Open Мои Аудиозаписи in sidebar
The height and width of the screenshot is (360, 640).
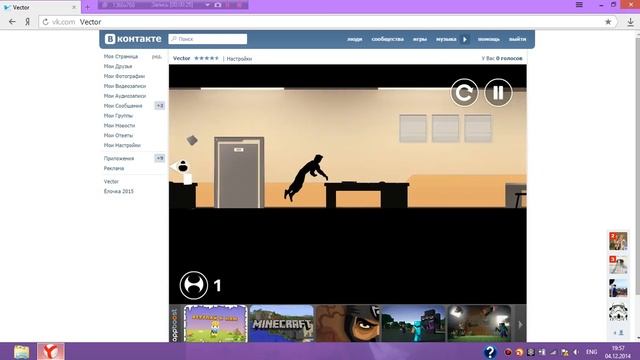tap(125, 96)
